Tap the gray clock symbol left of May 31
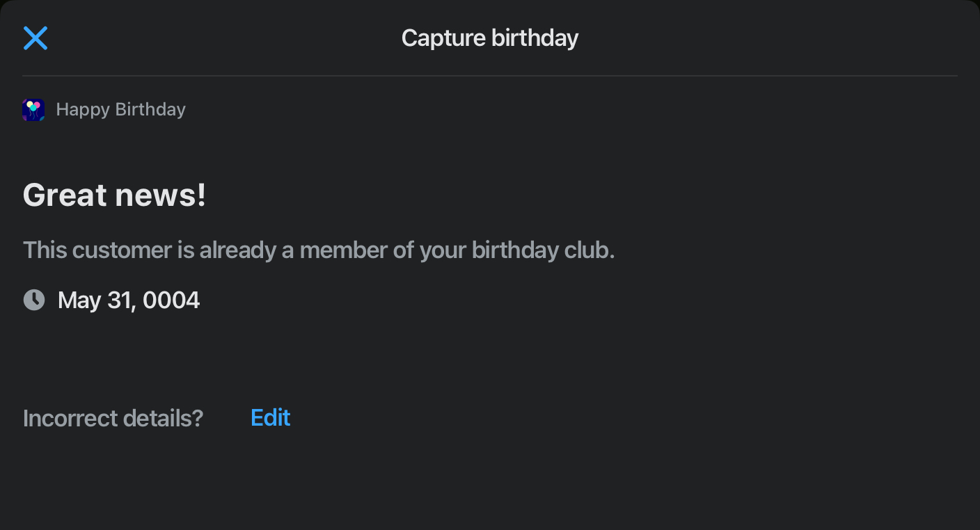 (34, 300)
